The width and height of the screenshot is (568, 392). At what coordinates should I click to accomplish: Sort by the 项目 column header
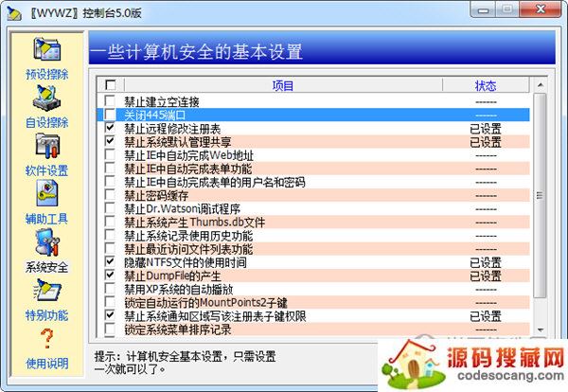pos(283,85)
